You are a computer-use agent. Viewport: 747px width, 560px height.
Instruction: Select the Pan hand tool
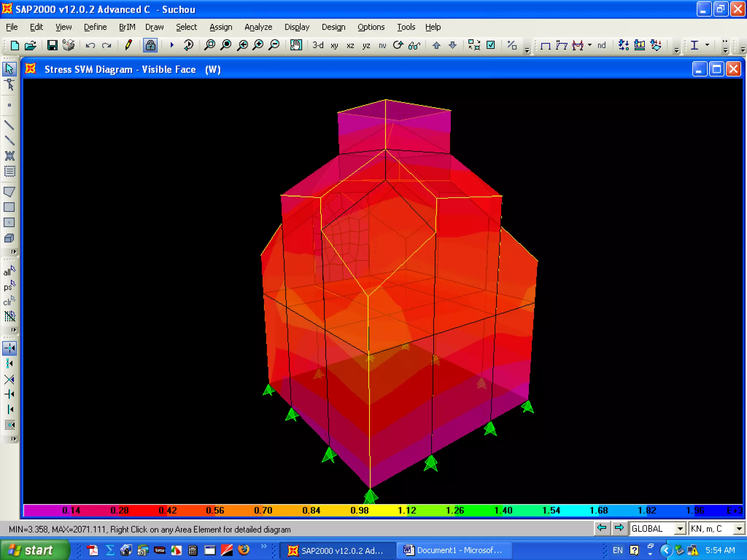click(x=296, y=45)
